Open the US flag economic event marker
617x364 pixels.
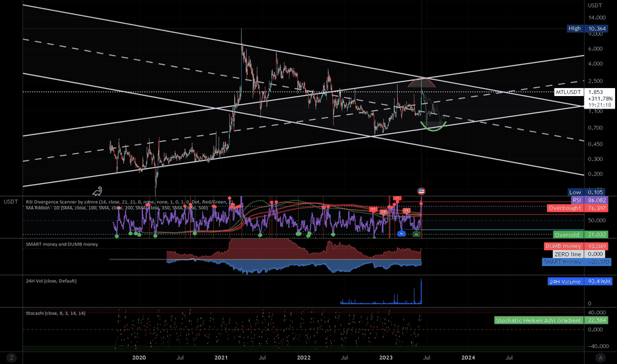[x=422, y=191]
